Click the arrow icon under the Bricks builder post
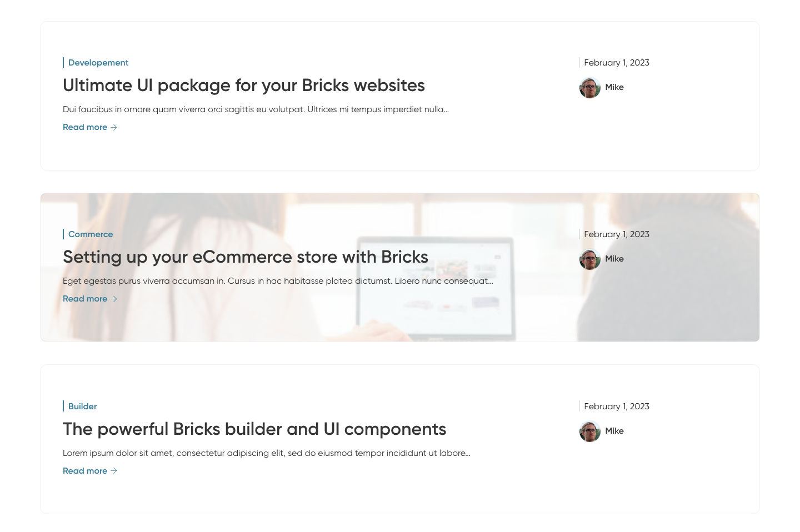 (114, 471)
